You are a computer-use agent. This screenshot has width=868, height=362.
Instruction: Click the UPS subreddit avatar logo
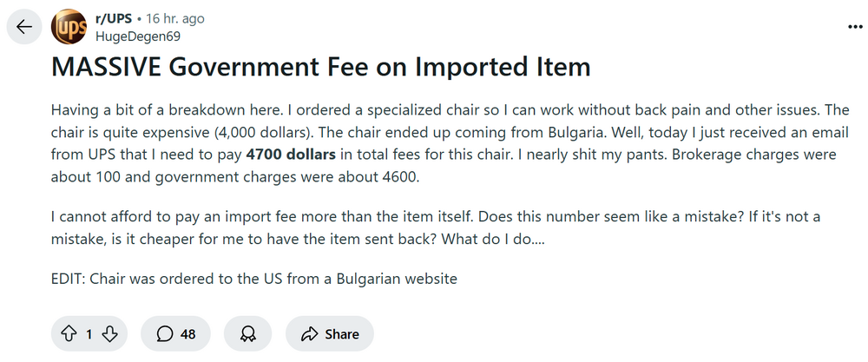coord(69,27)
